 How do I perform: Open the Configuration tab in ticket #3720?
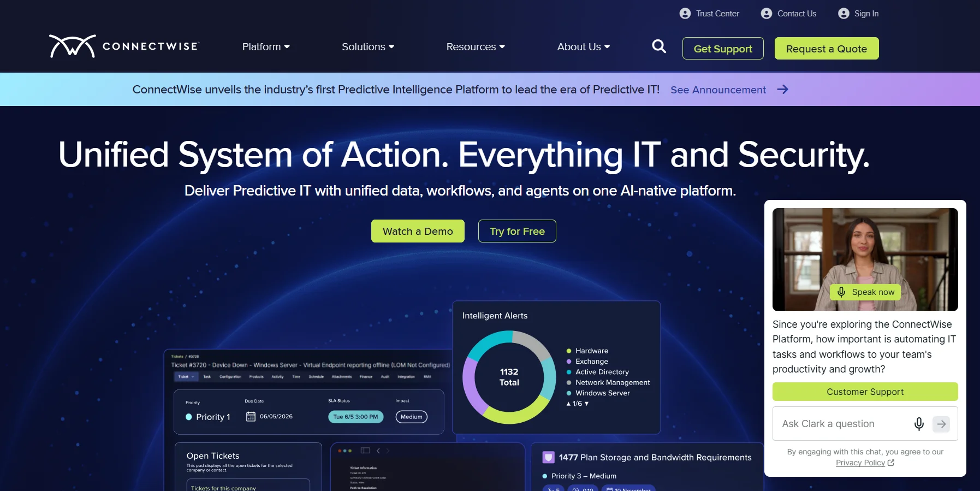[x=230, y=377]
